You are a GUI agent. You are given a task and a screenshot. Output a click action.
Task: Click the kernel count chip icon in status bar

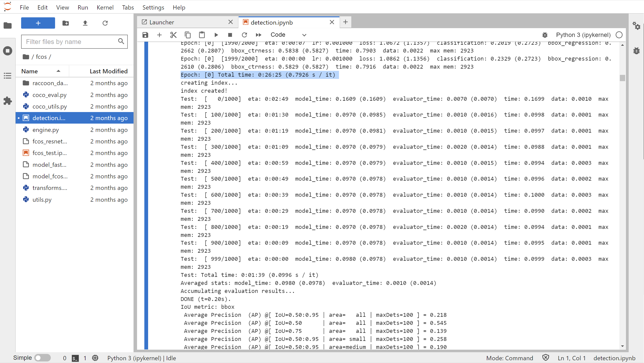(x=95, y=358)
